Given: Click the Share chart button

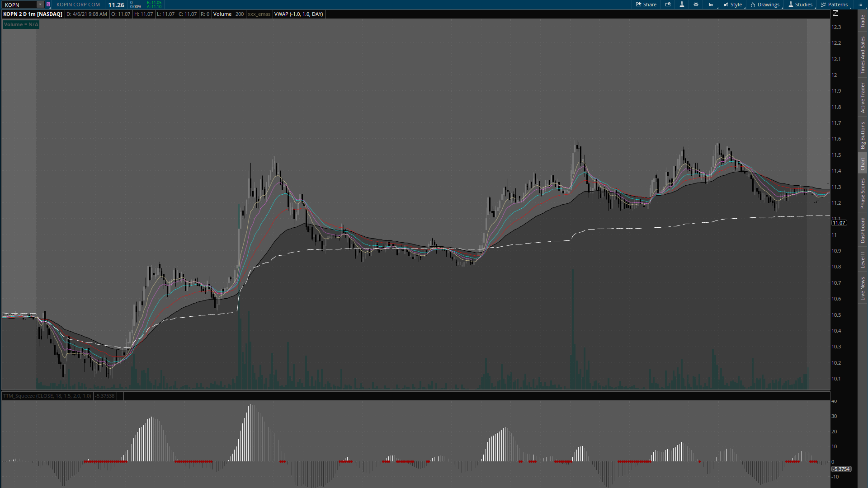Looking at the screenshot, I should click(646, 5).
